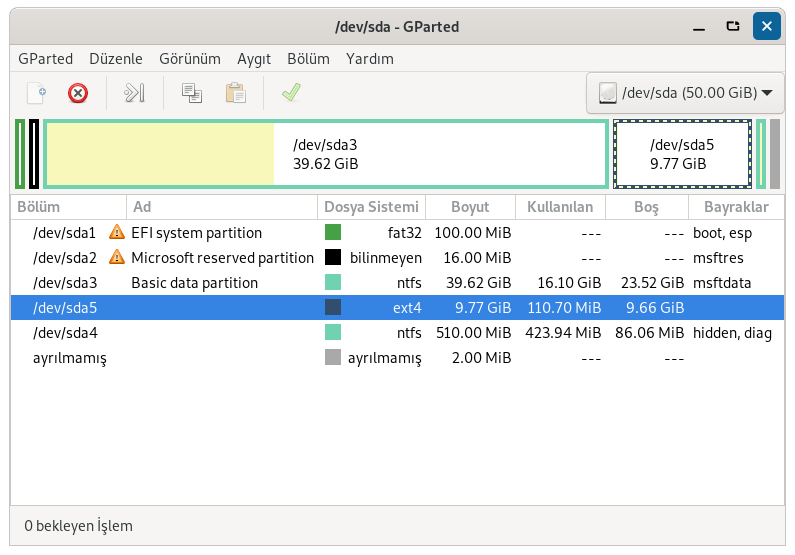The image size is (795, 555).
Task: Click the dark blue ext4 color swatch
Action: coord(333,307)
